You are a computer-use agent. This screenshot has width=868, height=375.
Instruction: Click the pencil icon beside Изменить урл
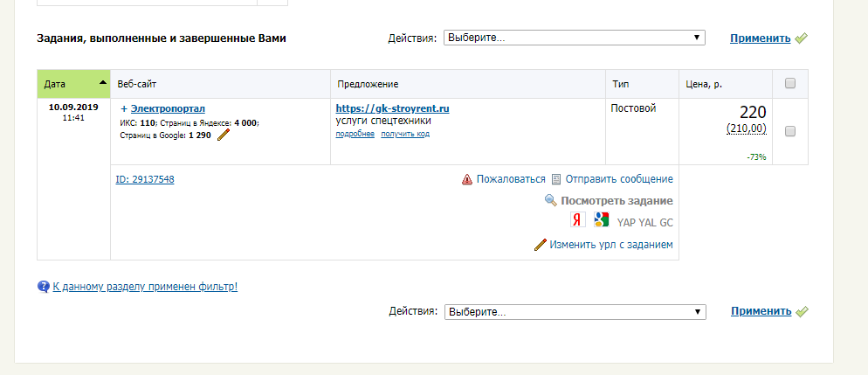540,245
